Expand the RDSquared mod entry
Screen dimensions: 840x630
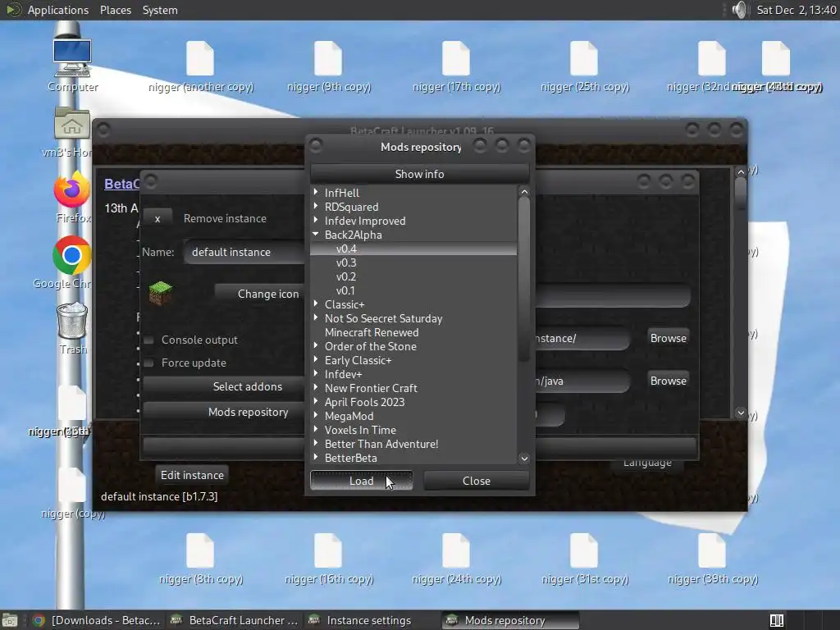pyautogui.click(x=316, y=206)
